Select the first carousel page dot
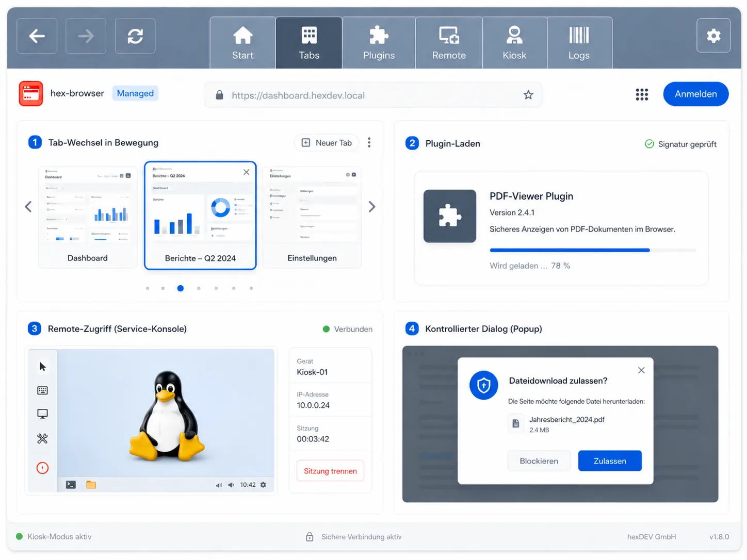Image resolution: width=747 pixels, height=560 pixels. 148,288
